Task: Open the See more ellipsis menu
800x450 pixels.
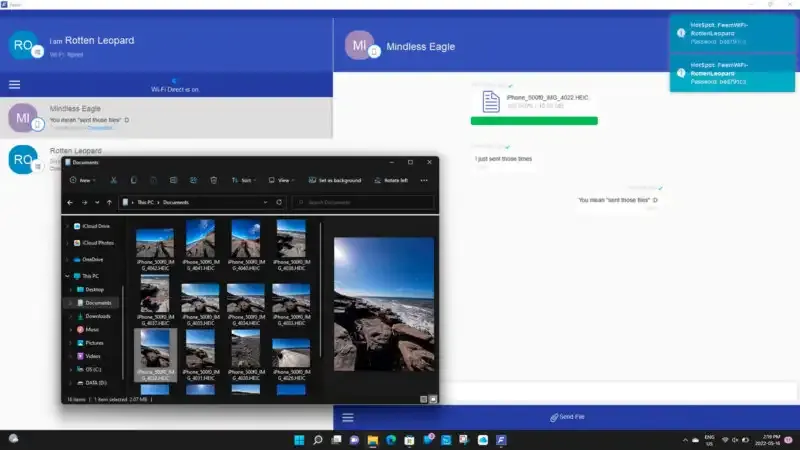Action: (x=424, y=180)
